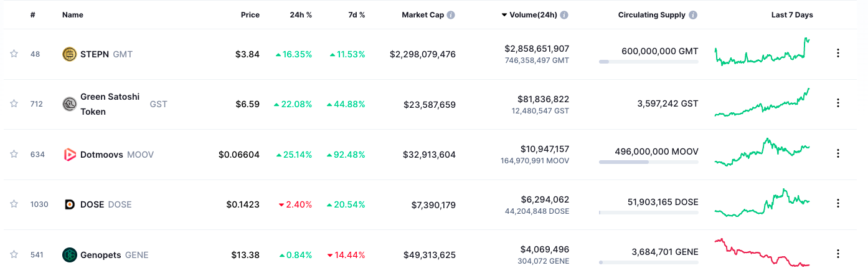Click the Market Cap info icon
Viewport: 868px width, 278px height.
click(451, 15)
